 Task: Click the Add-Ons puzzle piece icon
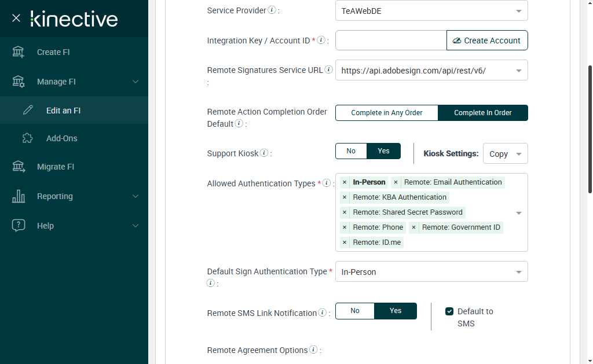click(28, 138)
